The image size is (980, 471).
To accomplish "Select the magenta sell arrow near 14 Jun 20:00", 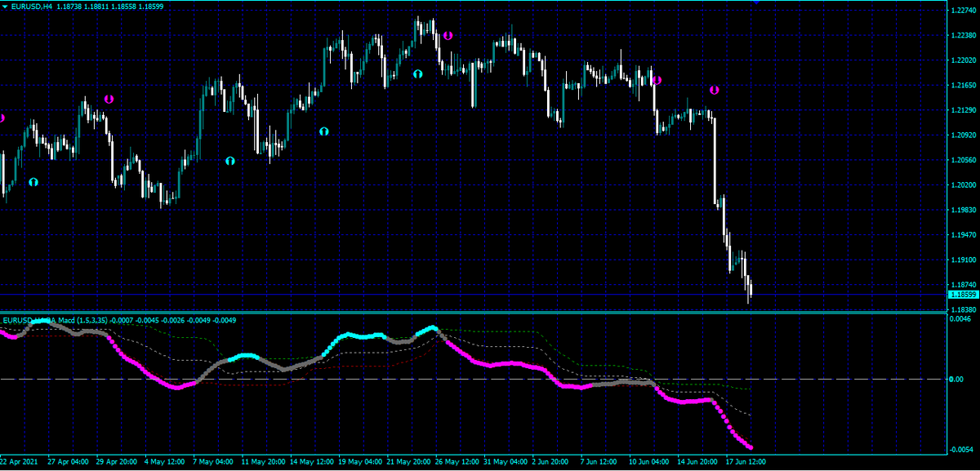I will [x=714, y=90].
